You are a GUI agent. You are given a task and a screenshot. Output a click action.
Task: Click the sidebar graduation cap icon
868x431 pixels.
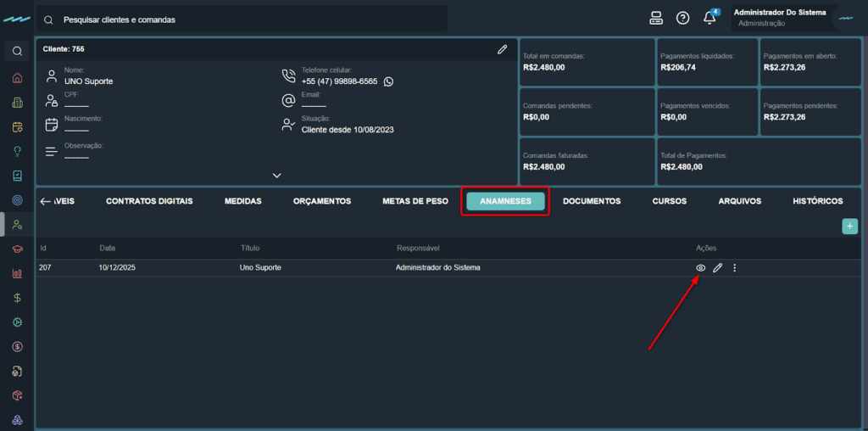click(x=17, y=249)
